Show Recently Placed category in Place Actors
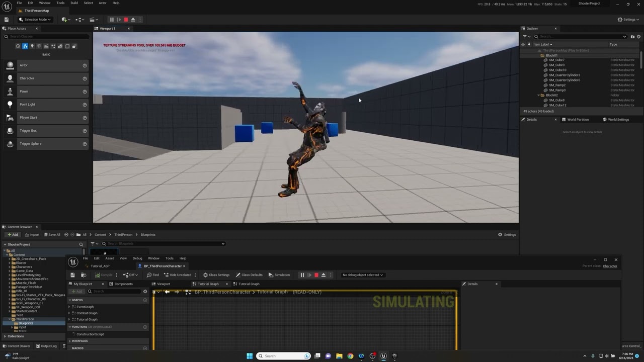Image resolution: width=644 pixels, height=362 pixels. click(18, 46)
